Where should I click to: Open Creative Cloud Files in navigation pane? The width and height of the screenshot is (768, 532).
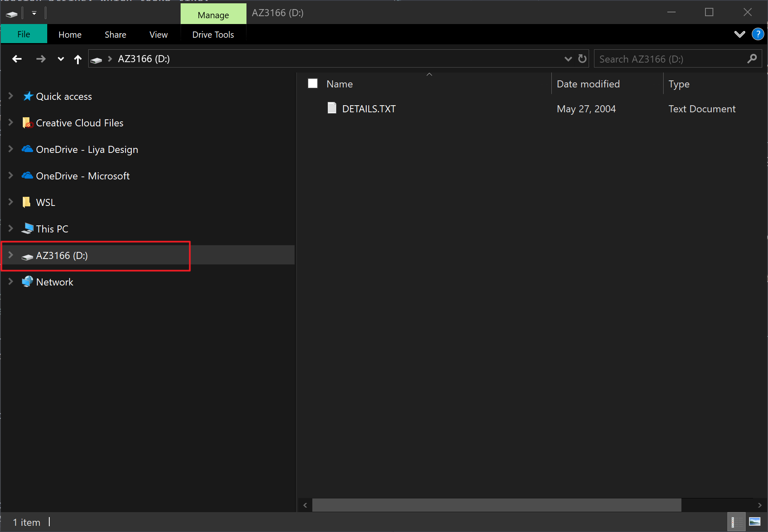[x=80, y=123]
